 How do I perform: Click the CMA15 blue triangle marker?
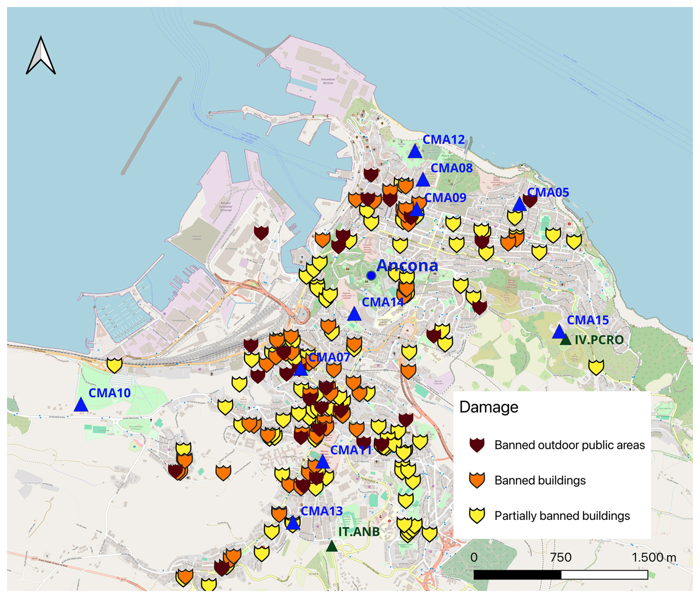(x=559, y=332)
